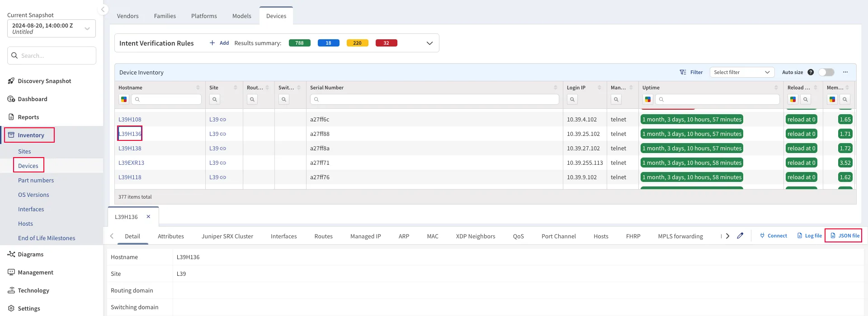
Task: Click the help icon next to Auto size
Action: (811, 72)
